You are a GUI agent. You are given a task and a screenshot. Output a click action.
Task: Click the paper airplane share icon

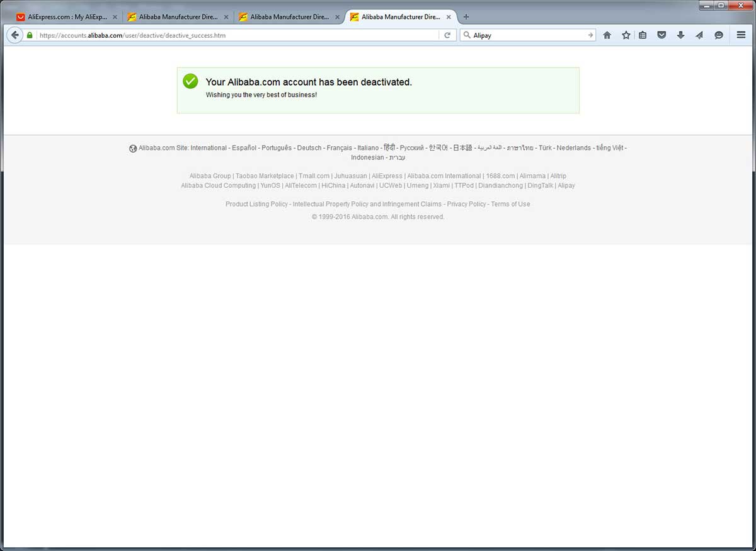pyautogui.click(x=699, y=35)
